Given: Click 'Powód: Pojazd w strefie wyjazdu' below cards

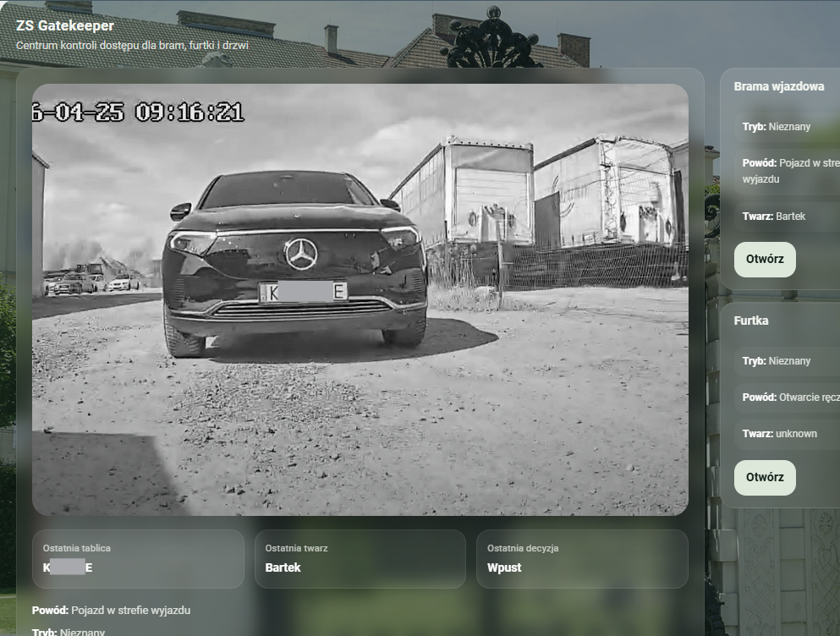Looking at the screenshot, I should [x=111, y=611].
